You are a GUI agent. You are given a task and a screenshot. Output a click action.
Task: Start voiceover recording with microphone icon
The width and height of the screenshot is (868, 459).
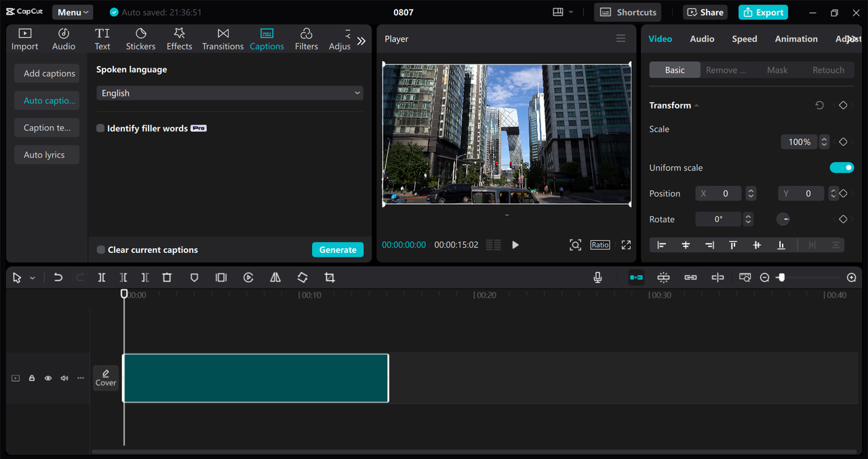[597, 277]
